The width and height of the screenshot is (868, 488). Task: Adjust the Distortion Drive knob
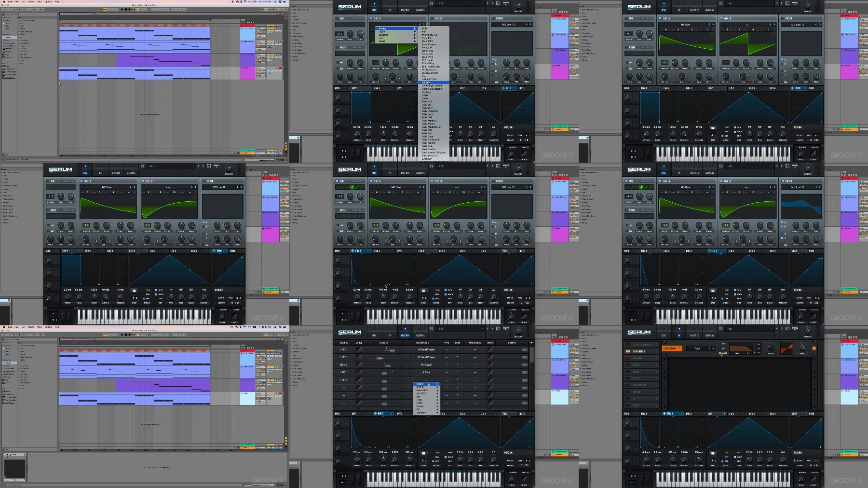pos(771,348)
